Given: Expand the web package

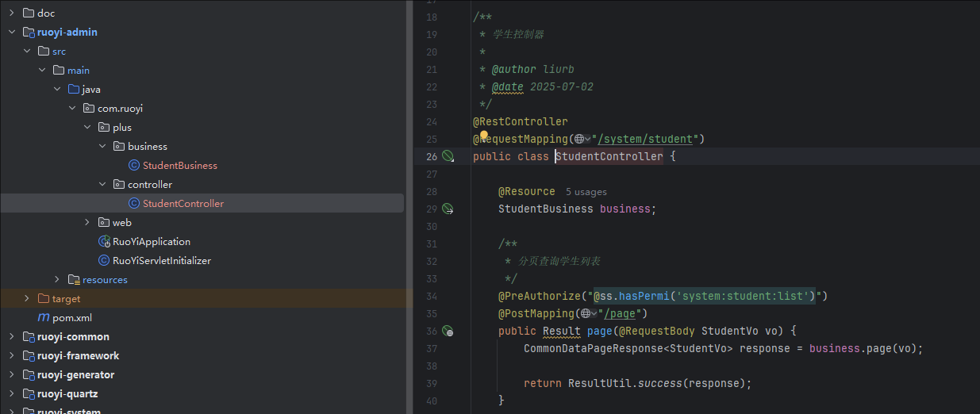Looking at the screenshot, I should click(x=87, y=222).
